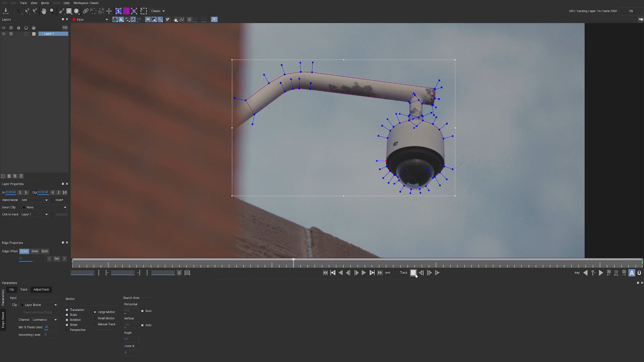Viewport: 644px width, 362px height.
Task: Click the Inner edge offset button
Action: coord(35,251)
